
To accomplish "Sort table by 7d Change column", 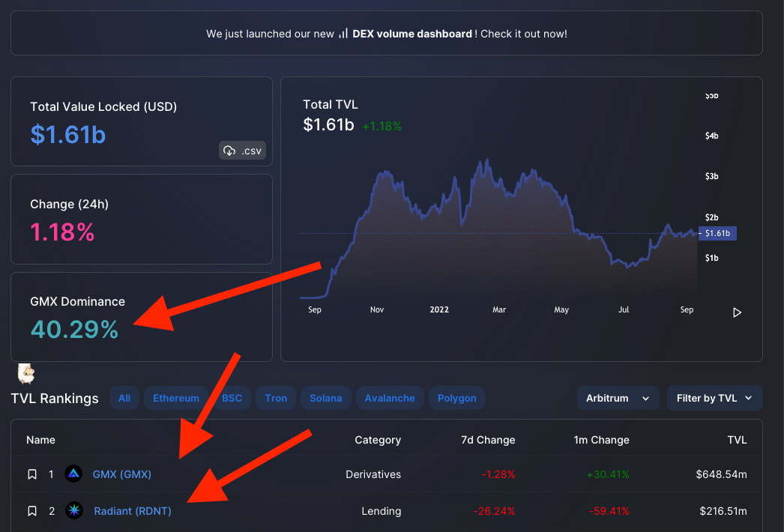I will [488, 440].
